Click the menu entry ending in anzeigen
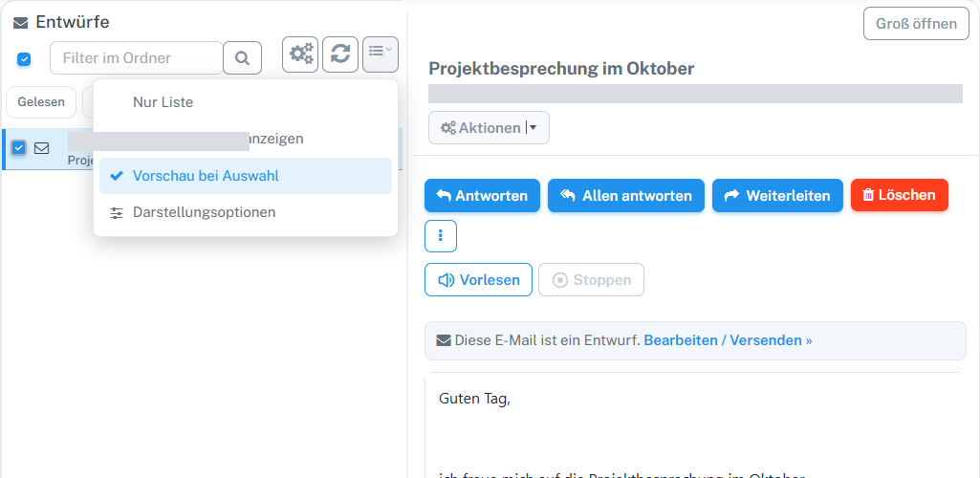 (246, 139)
